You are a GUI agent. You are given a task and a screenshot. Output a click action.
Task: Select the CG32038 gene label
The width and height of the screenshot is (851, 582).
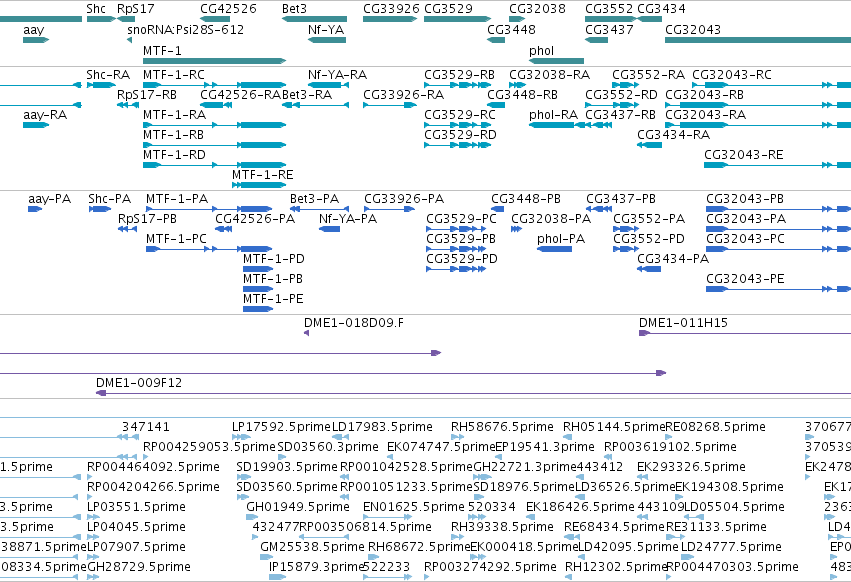(x=537, y=9)
